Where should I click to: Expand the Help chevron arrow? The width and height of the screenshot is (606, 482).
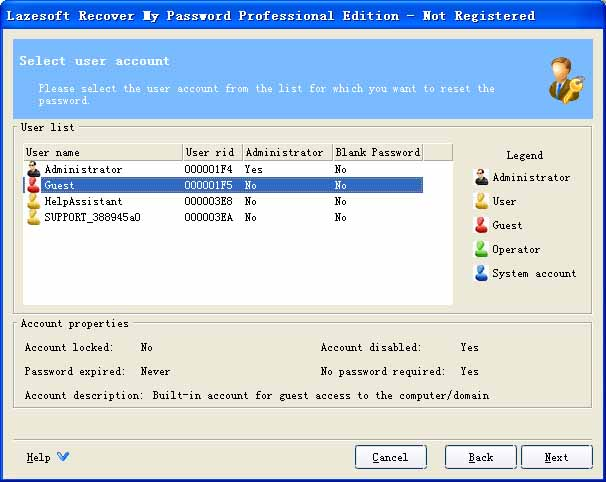tap(63, 456)
